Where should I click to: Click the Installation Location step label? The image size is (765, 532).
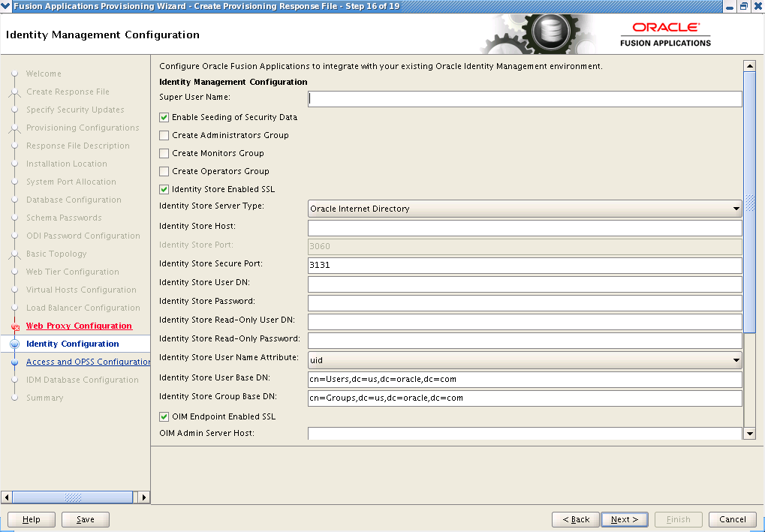coord(66,164)
